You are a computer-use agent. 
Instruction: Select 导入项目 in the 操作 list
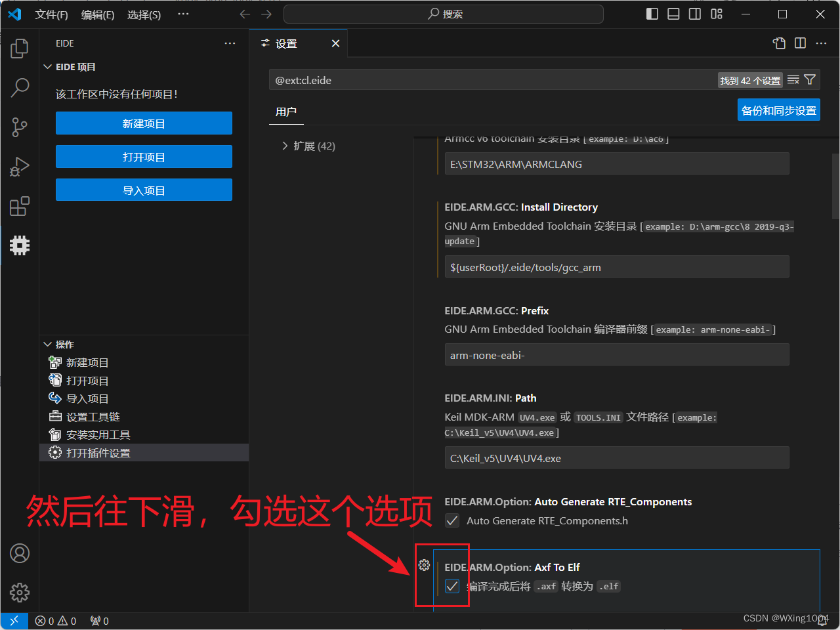click(144, 398)
